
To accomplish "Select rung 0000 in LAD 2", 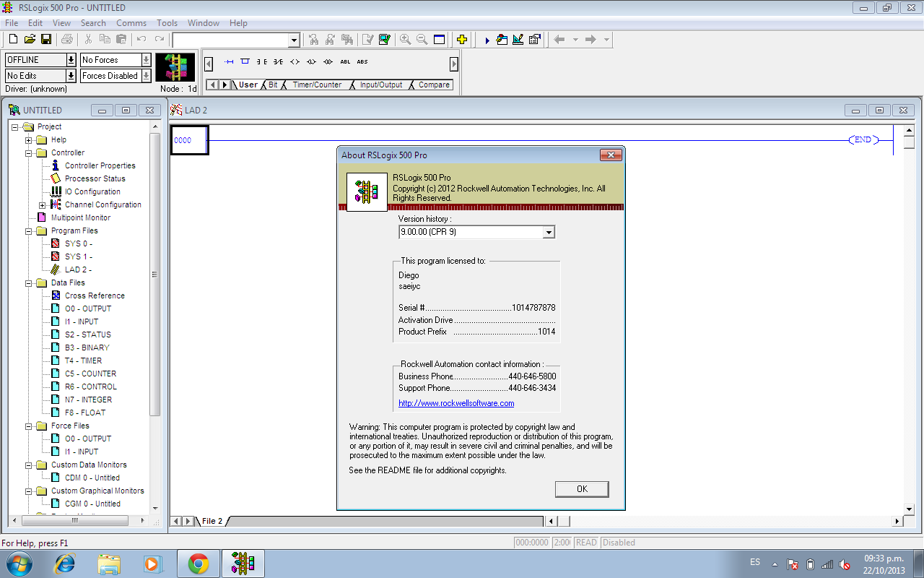I will [189, 140].
